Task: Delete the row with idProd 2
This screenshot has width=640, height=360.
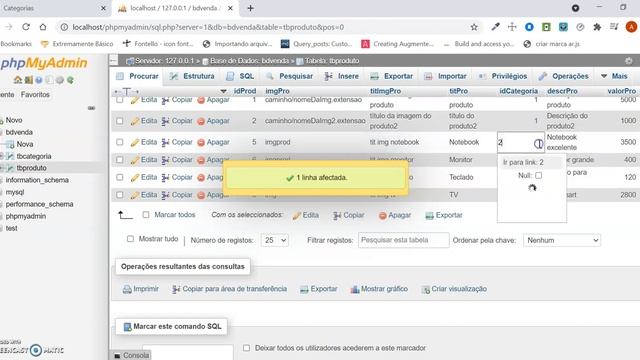Action: pyautogui.click(x=213, y=121)
